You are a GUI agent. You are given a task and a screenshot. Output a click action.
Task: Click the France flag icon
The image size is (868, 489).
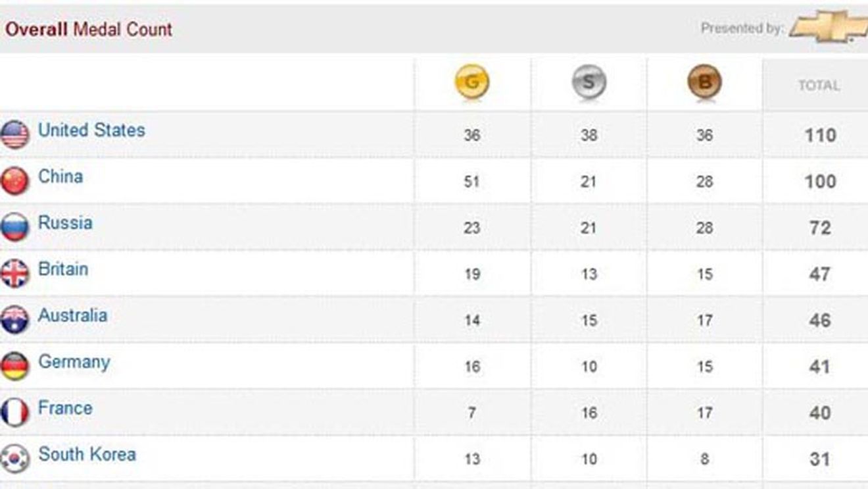point(14,413)
